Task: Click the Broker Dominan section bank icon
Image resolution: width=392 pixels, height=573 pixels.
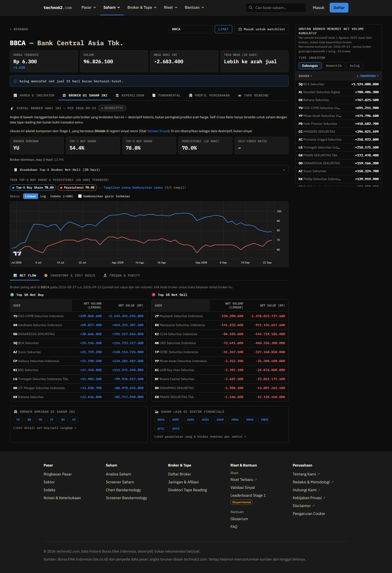Action: (16, 412)
